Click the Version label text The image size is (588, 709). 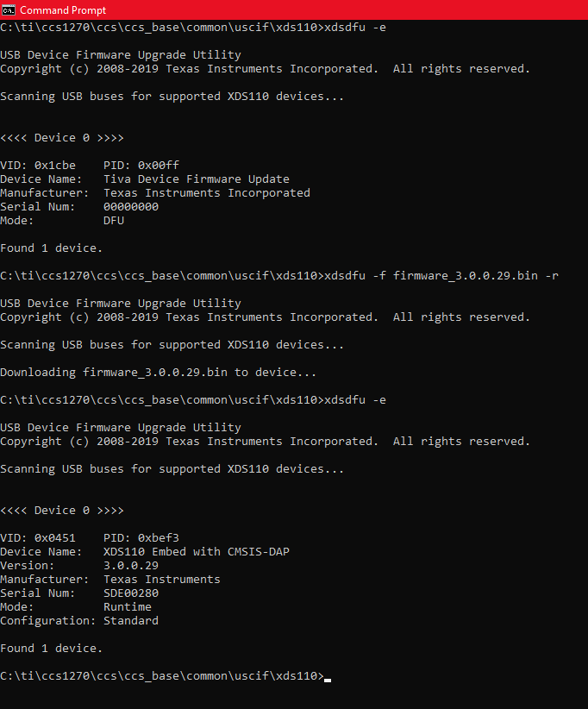[x=28, y=566]
